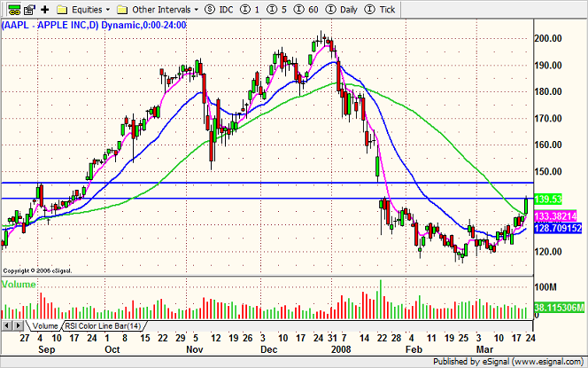The height and width of the screenshot is (368, 588).
Task: Click the green link-chain icon in toolbar
Action: pyautogui.click(x=15, y=10)
